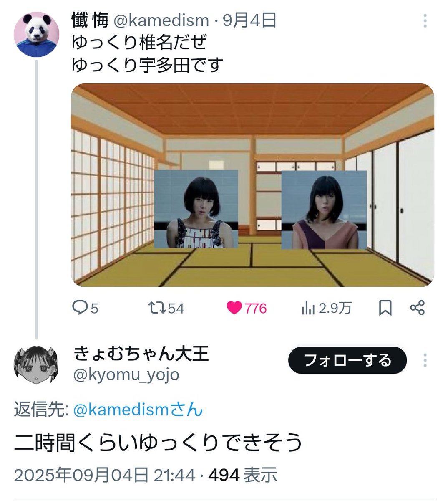Open the @kamedism handle in tweet header
This screenshot has width=448, height=501.
coord(161,20)
